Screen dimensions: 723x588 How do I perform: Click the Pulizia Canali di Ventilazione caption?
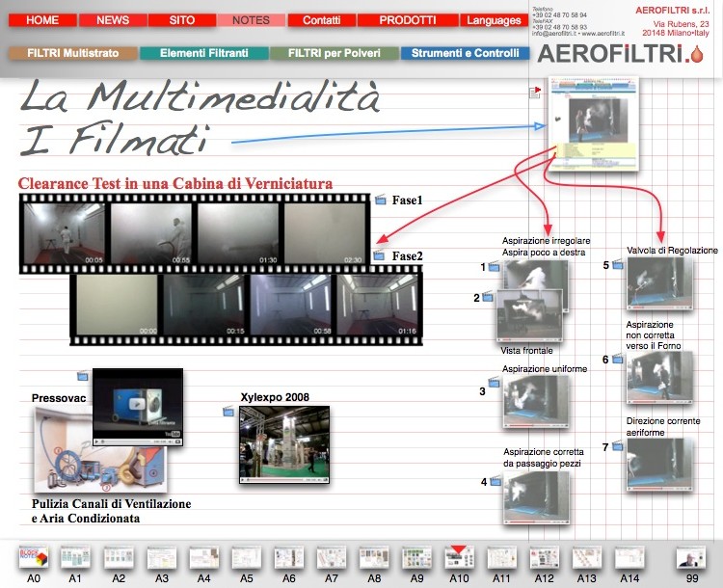click(x=112, y=511)
